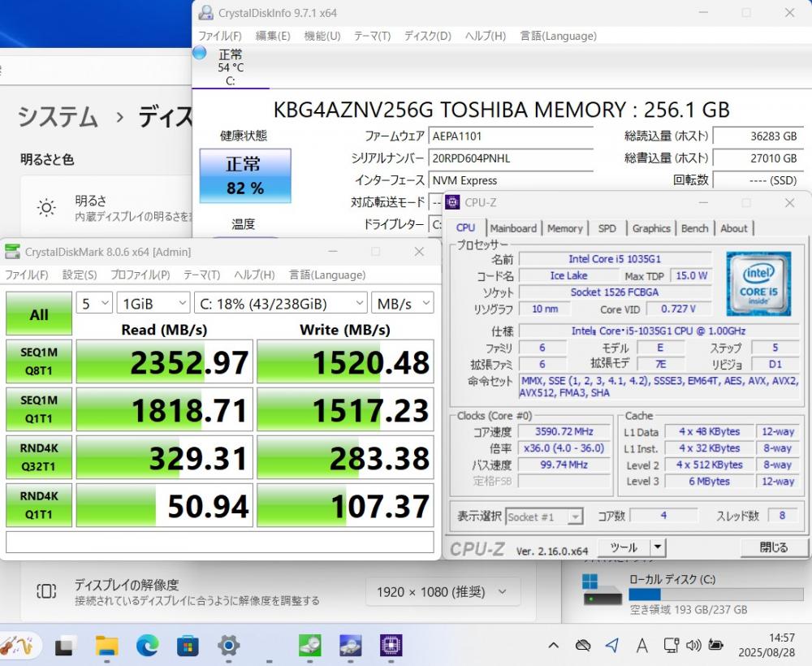Open CrystalDiskMark テーマ(T) menu
This screenshot has width=812, height=666.
click(x=202, y=275)
